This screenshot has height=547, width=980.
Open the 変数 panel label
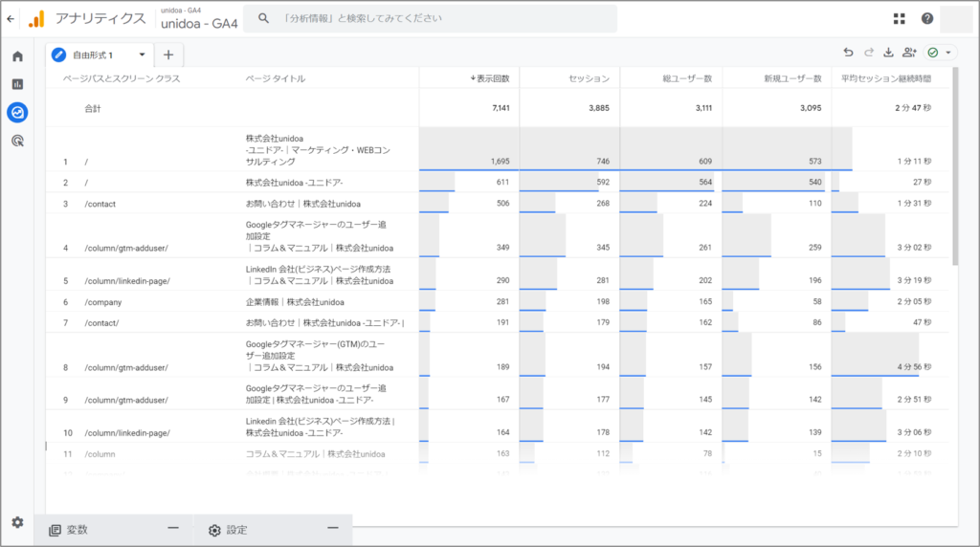point(77,530)
